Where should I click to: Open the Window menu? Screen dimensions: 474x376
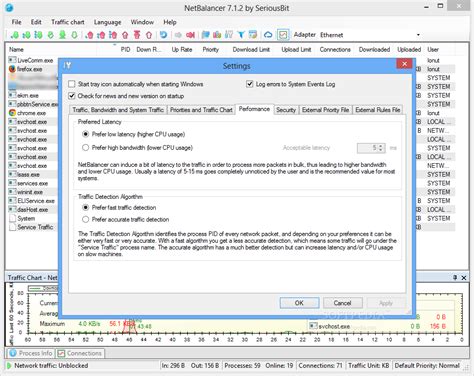tap(142, 22)
